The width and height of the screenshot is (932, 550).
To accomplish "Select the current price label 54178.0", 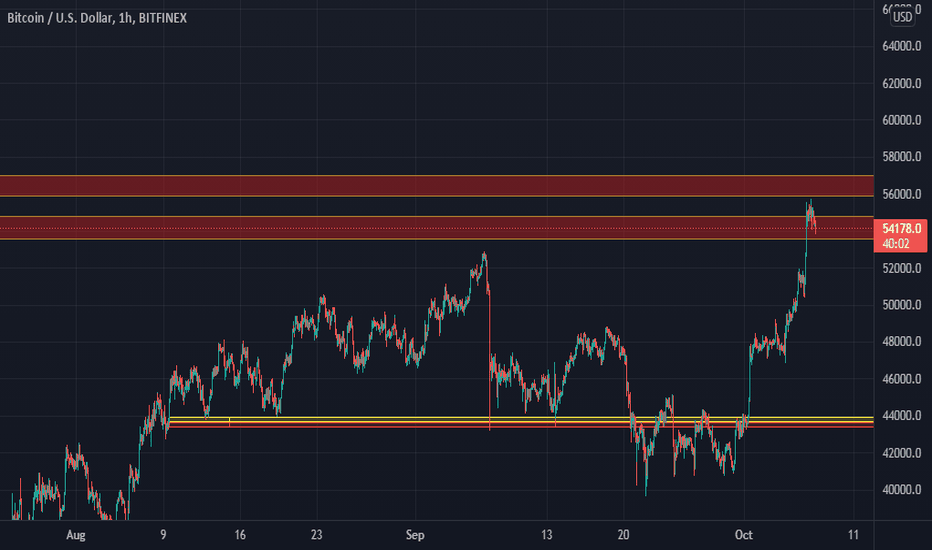I will [901, 228].
